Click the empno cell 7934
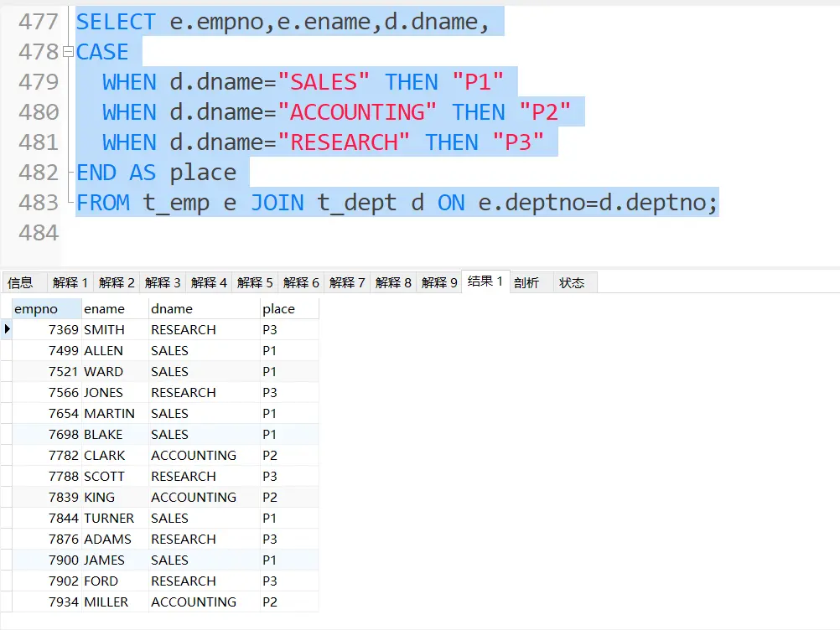Screen dimensions: 840x630 [x=63, y=602]
